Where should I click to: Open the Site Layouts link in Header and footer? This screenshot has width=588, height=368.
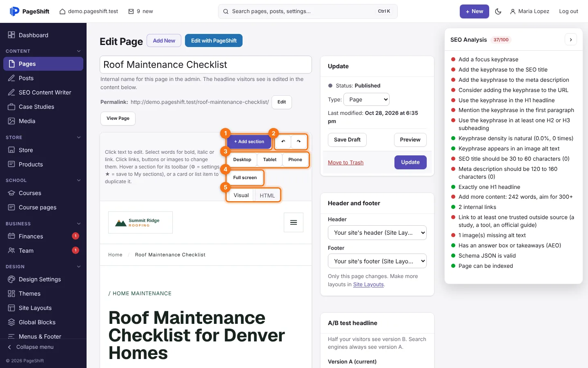(368, 285)
